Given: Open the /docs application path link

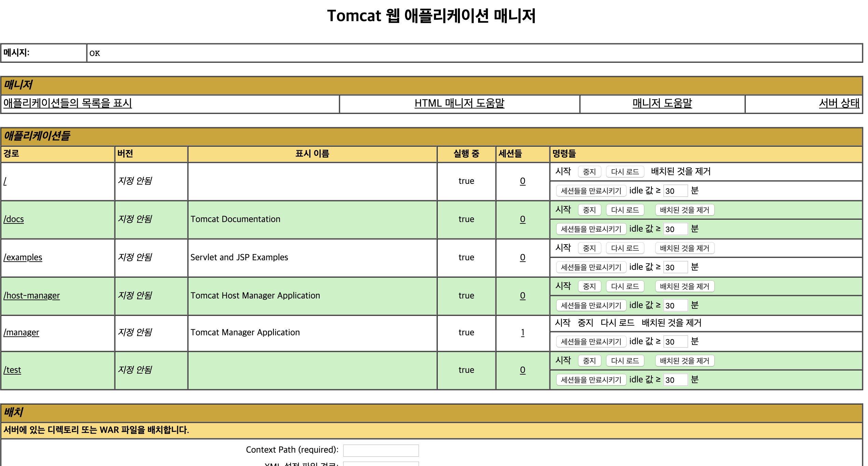Looking at the screenshot, I should (14, 219).
